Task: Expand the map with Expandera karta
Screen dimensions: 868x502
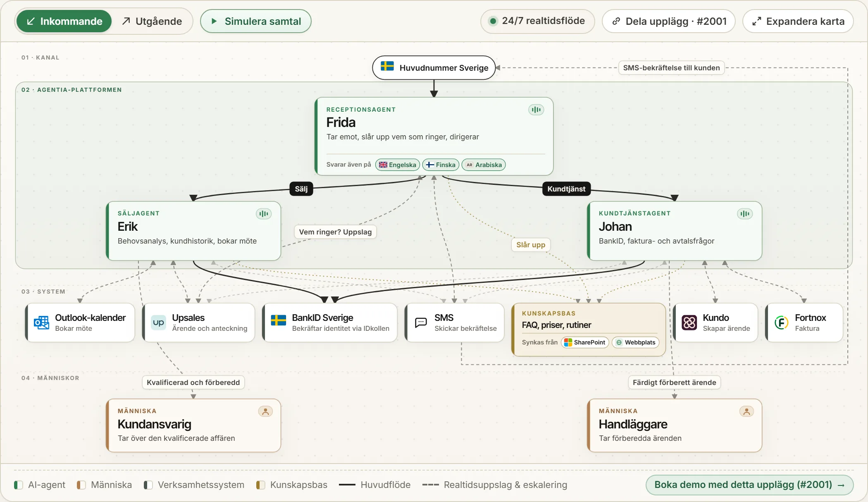Action: (x=798, y=21)
